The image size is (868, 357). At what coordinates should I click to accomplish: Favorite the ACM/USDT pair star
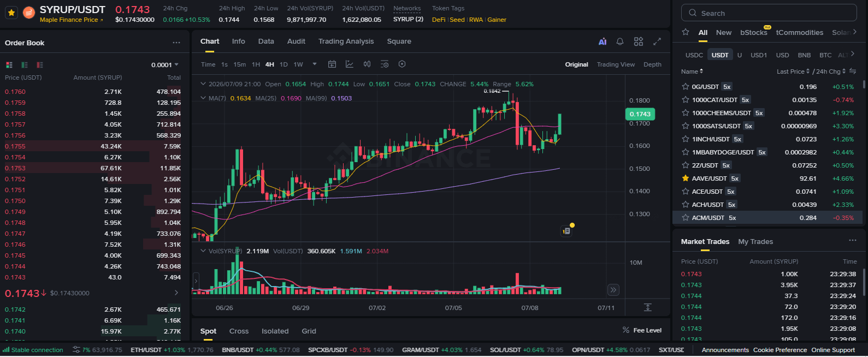(685, 218)
